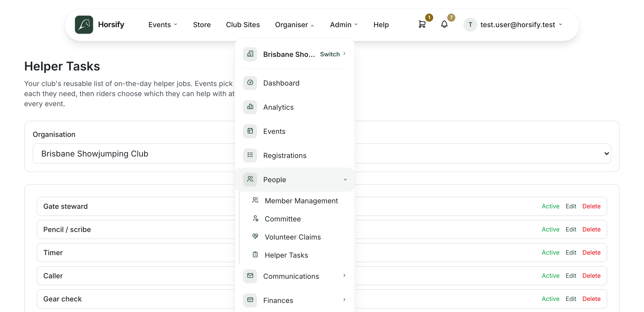This screenshot has height=312, width=644.
Task: Open the Admin dropdown menu
Action: (344, 25)
